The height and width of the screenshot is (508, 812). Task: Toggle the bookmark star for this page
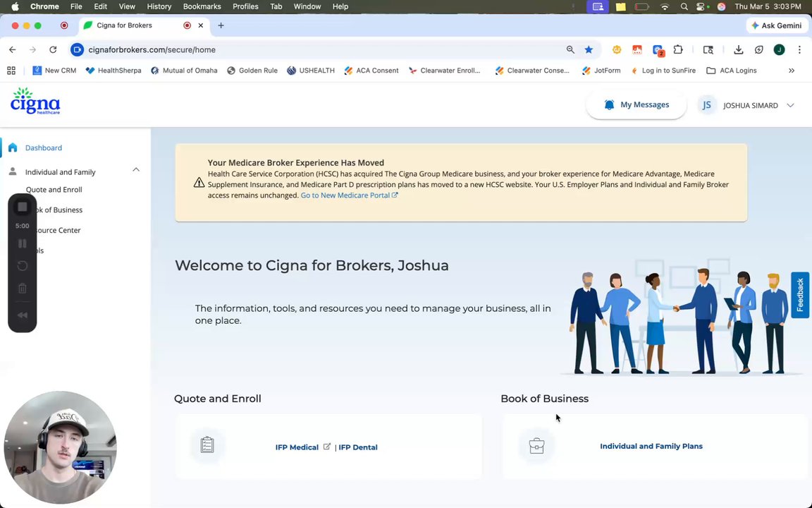tap(589, 50)
